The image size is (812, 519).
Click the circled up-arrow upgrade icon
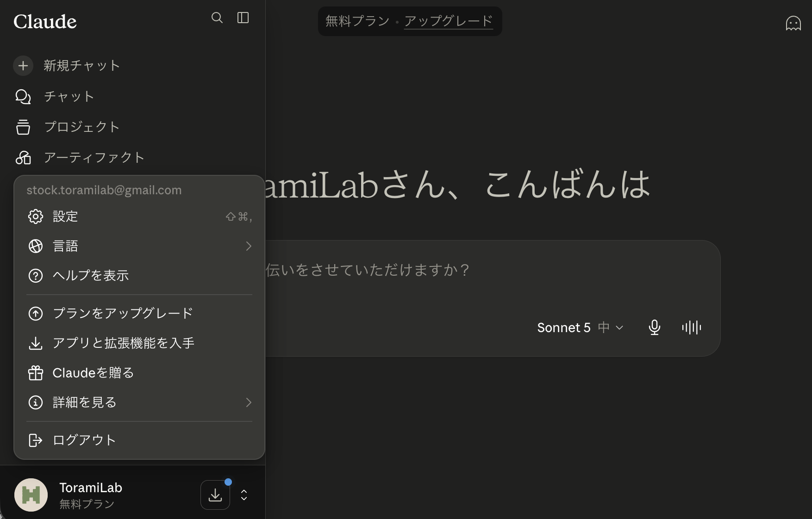(36, 314)
